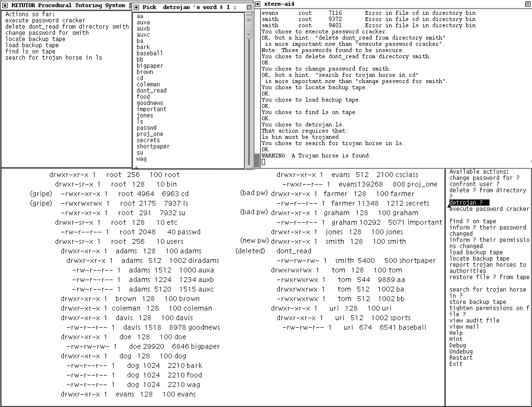Click the 'passwd' file row in etc
Viewport: 532px width, 407px height.
pos(131,232)
